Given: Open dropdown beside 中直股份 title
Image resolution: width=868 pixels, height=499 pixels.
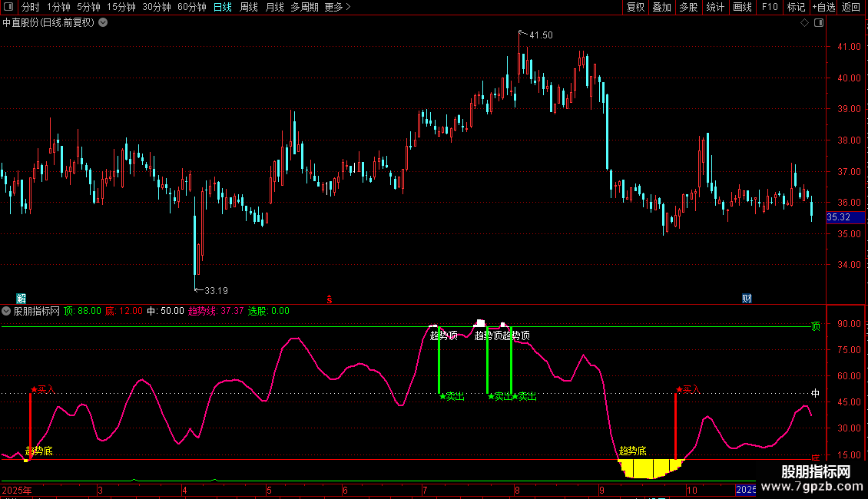Looking at the screenshot, I should [x=103, y=23].
